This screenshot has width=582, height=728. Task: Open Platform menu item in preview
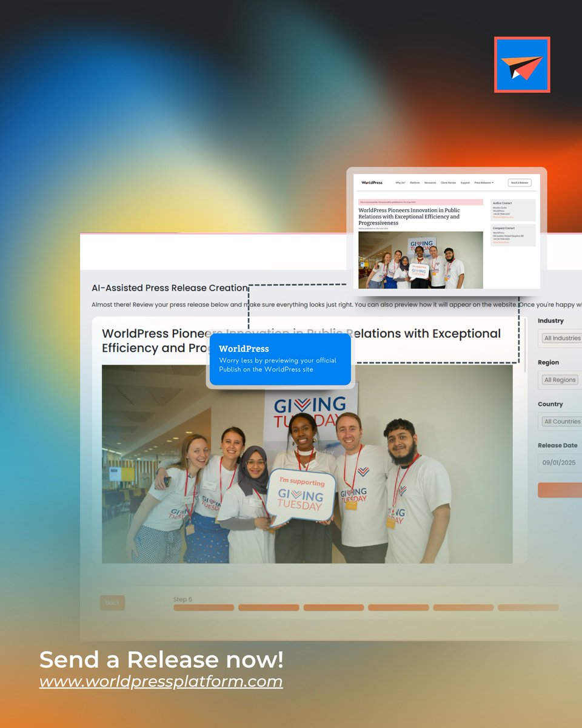coord(415,183)
